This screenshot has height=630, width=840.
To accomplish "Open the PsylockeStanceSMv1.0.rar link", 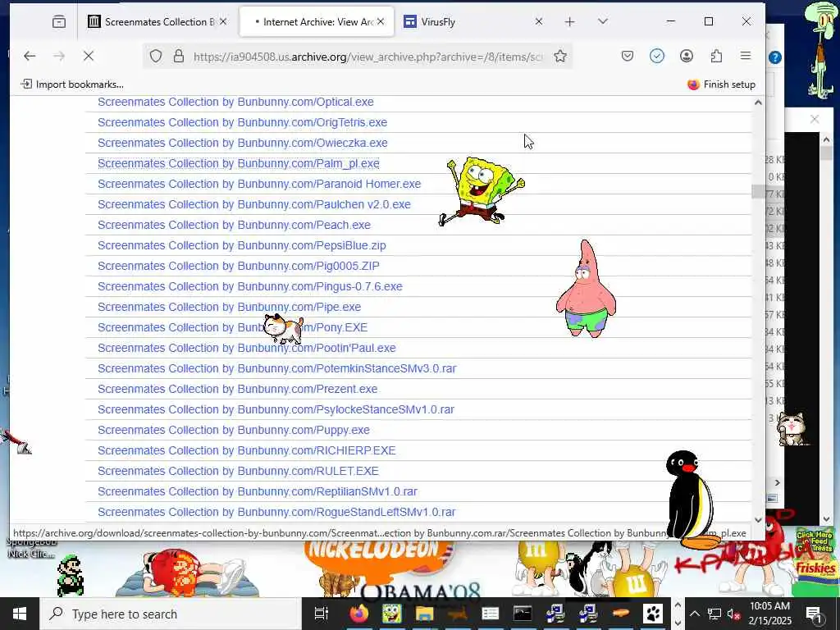I will click(276, 409).
